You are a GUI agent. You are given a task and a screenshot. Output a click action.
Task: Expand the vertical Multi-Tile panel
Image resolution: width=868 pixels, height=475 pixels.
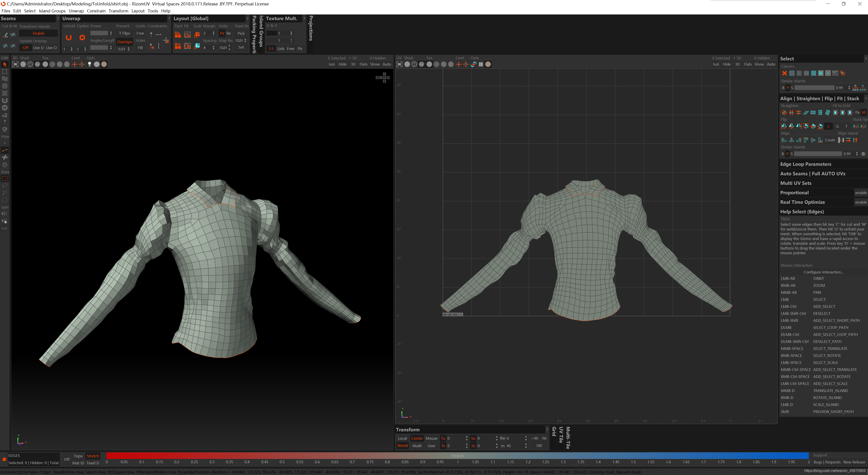pos(568,438)
